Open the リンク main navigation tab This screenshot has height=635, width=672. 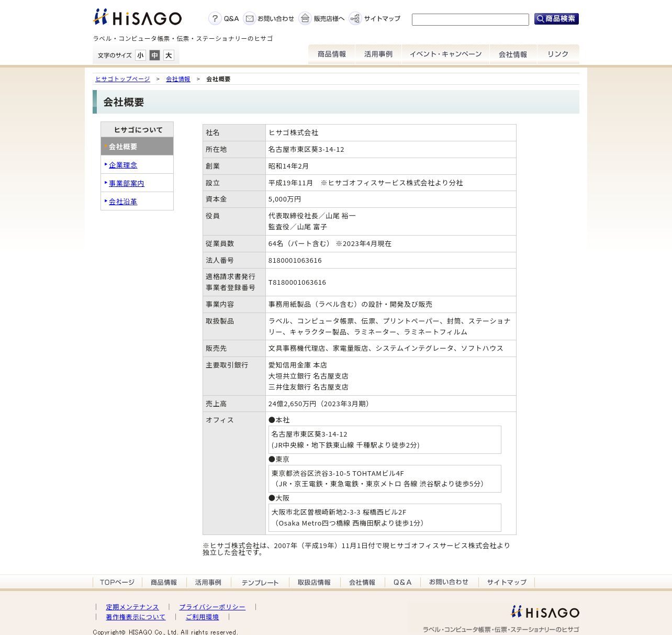coord(558,54)
